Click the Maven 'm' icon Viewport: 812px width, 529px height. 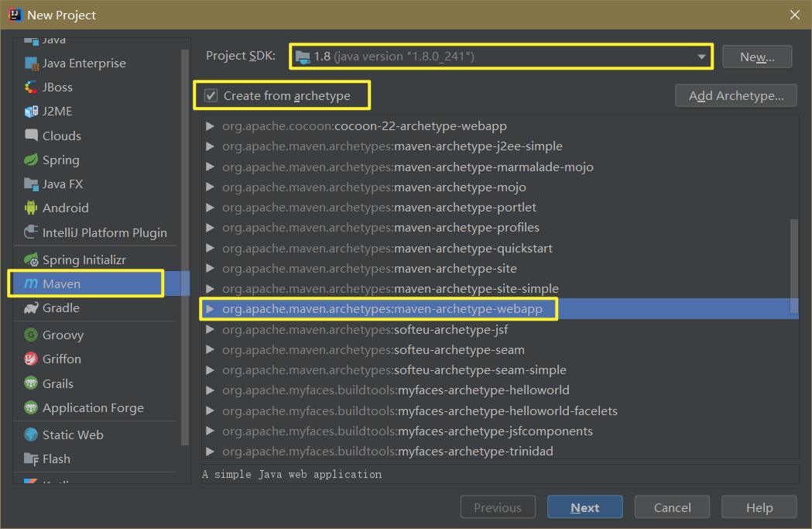click(x=31, y=283)
